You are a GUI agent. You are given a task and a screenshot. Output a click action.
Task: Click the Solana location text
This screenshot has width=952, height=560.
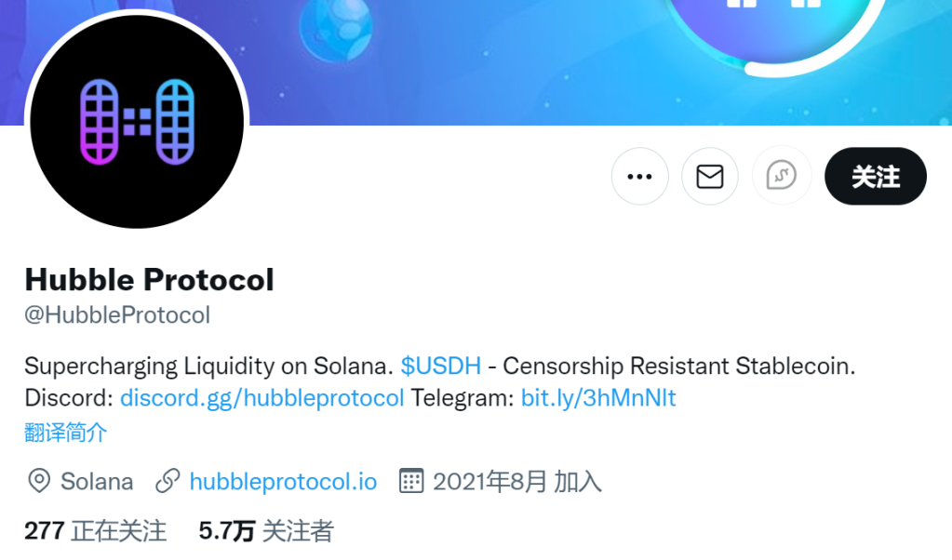point(97,482)
